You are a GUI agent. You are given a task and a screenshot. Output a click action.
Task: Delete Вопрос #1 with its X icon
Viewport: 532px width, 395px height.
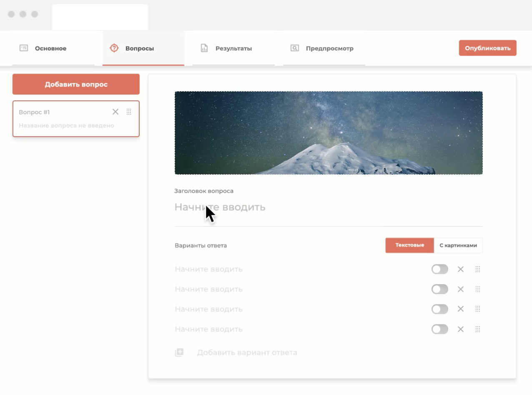(115, 112)
